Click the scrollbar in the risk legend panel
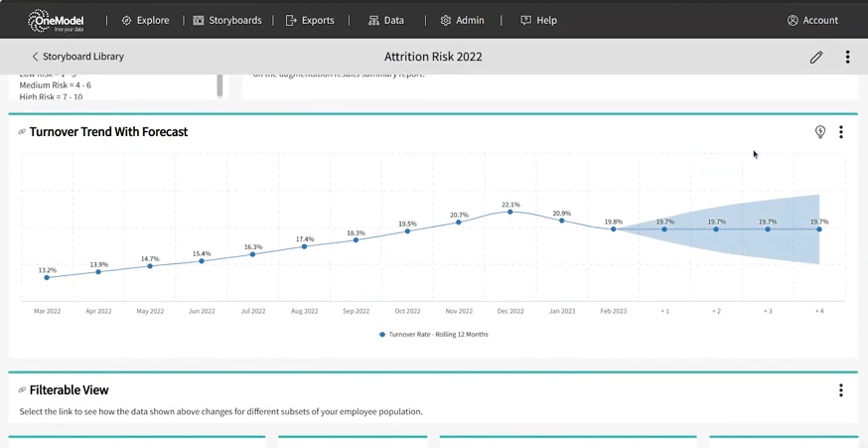Viewport: 868px width, 448px height. pyautogui.click(x=219, y=85)
